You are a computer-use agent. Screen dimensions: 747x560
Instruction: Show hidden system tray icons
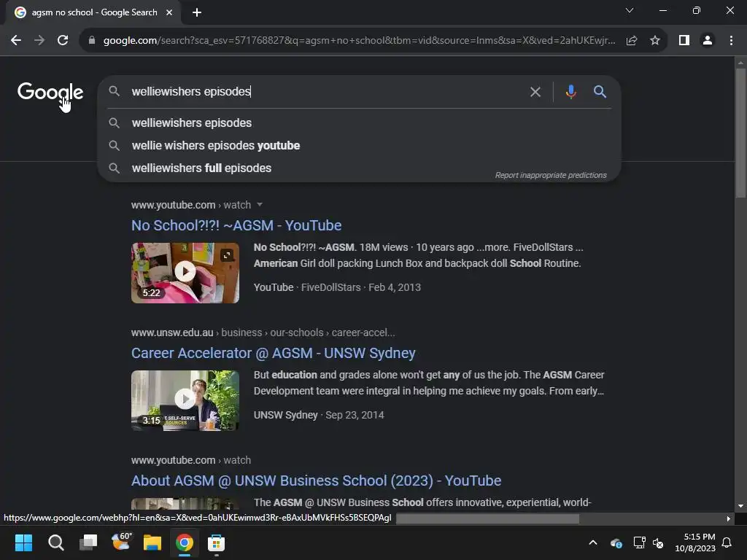point(593,542)
